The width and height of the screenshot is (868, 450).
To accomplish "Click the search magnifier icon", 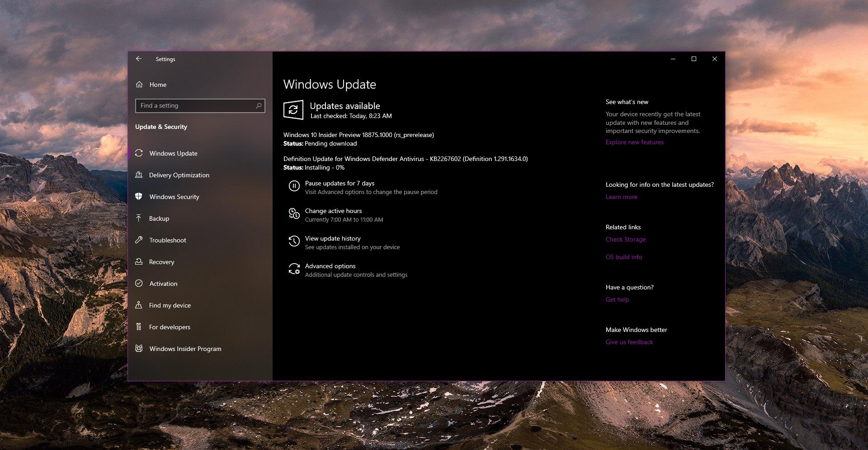I will pos(259,105).
